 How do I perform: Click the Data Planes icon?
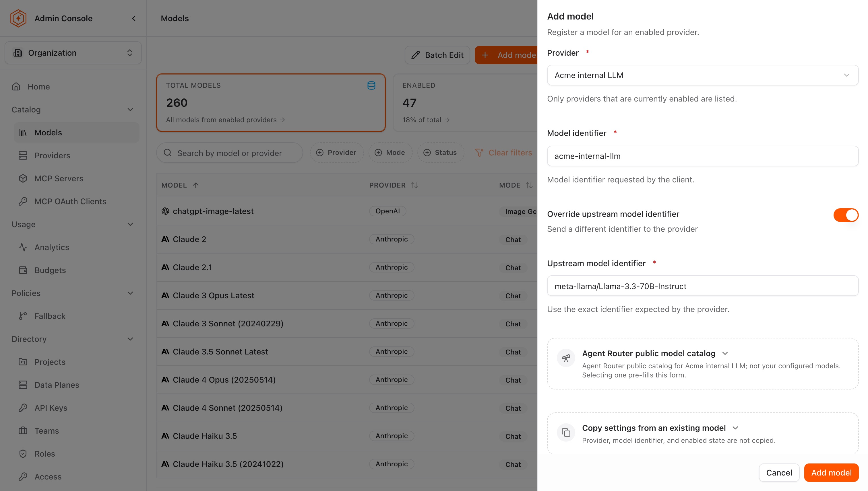pos(23,385)
